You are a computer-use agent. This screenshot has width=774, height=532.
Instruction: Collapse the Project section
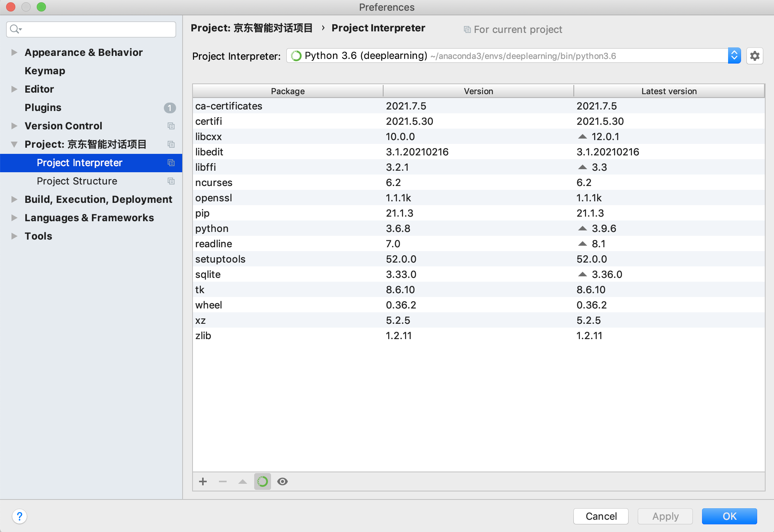click(x=14, y=144)
